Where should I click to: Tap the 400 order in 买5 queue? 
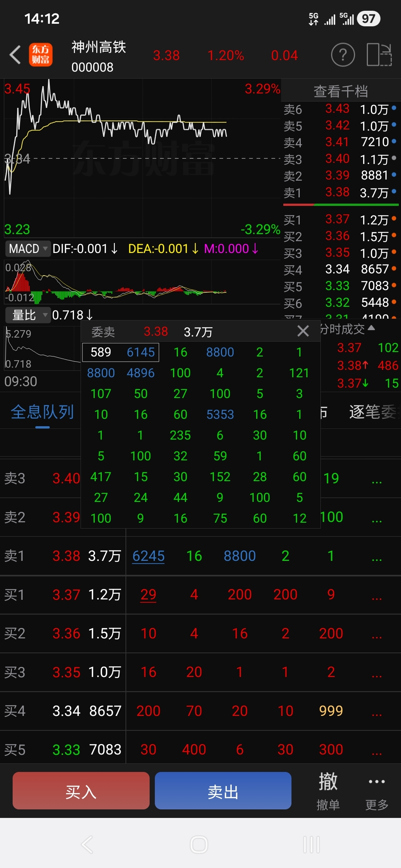[x=194, y=750]
